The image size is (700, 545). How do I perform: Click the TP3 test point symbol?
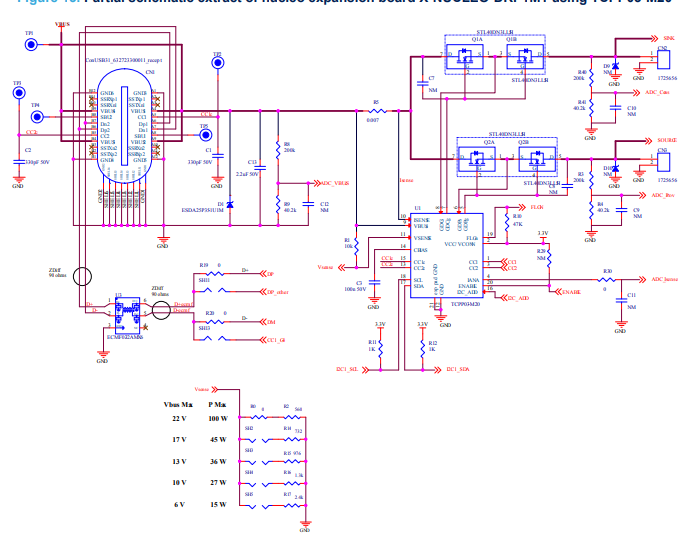click(x=19, y=93)
